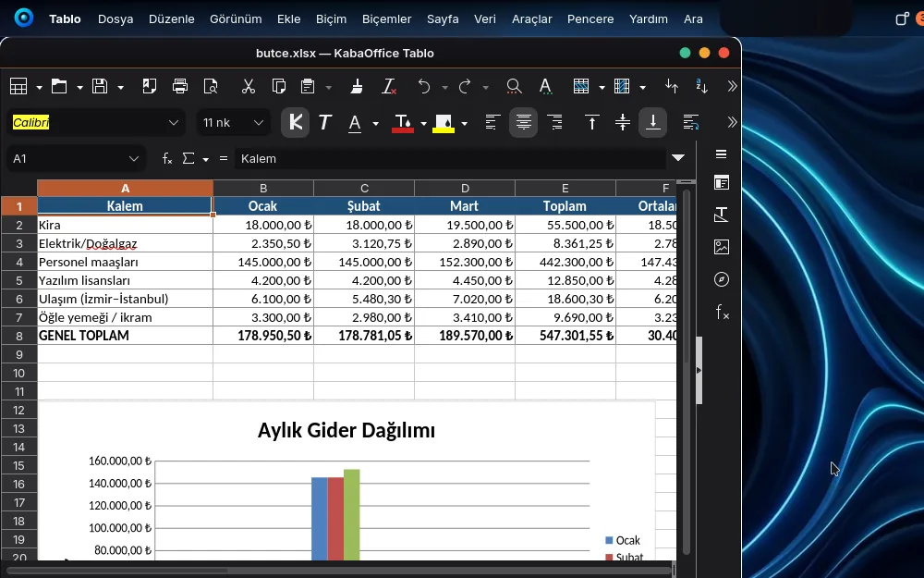924x578 pixels.
Task: Expand the Save dropdown arrow
Action: [120, 87]
